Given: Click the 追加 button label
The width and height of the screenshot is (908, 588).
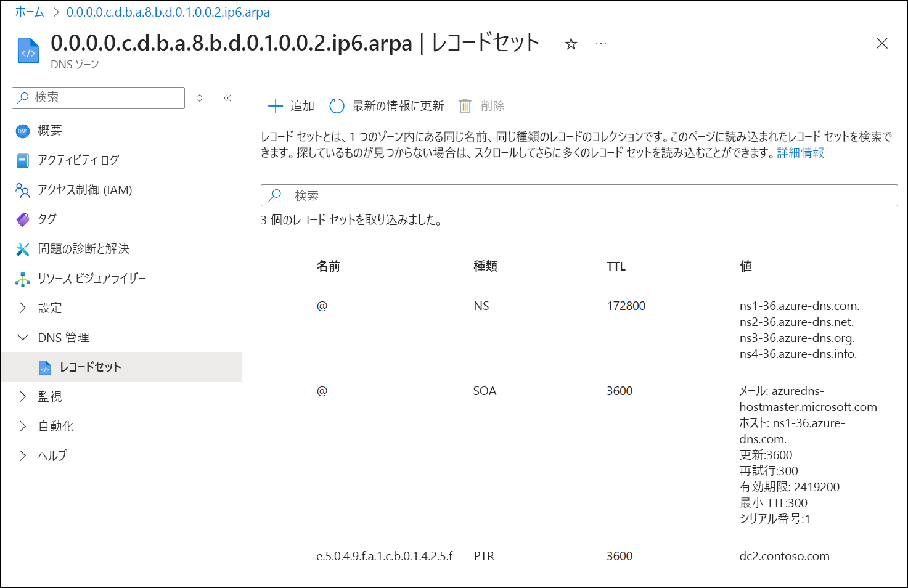Looking at the screenshot, I should 302,106.
